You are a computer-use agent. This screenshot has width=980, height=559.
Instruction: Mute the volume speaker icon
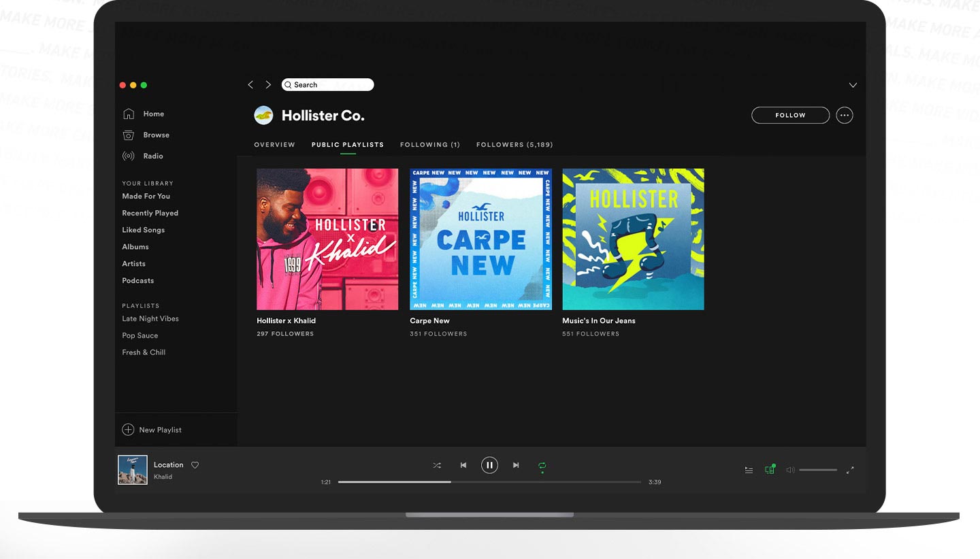[790, 470]
